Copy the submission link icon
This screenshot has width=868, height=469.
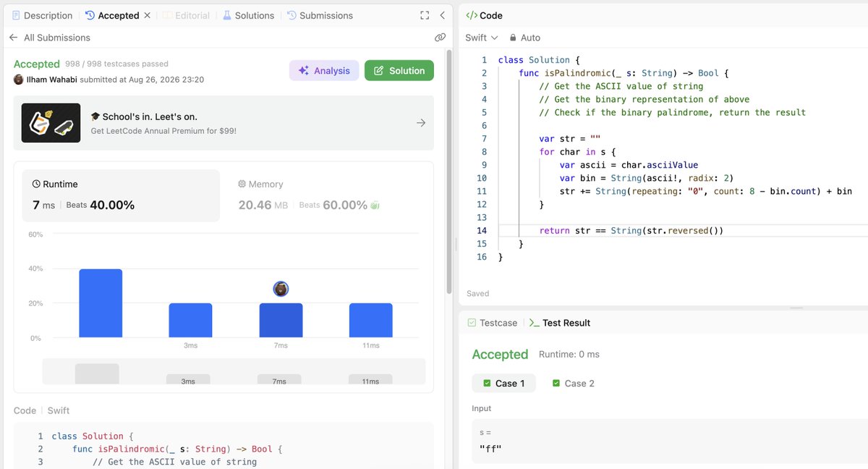tap(440, 38)
